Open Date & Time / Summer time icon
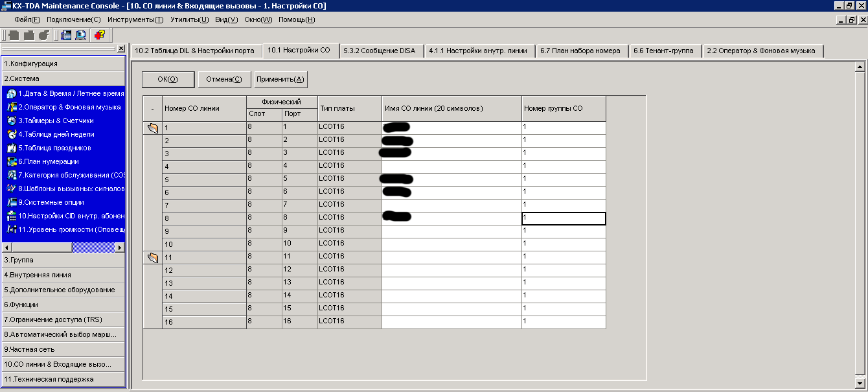 pyautogui.click(x=11, y=93)
